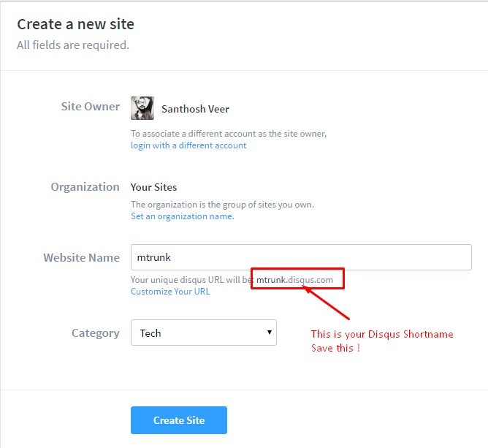Click the Category field label
This screenshot has height=448, width=488.
click(x=95, y=333)
